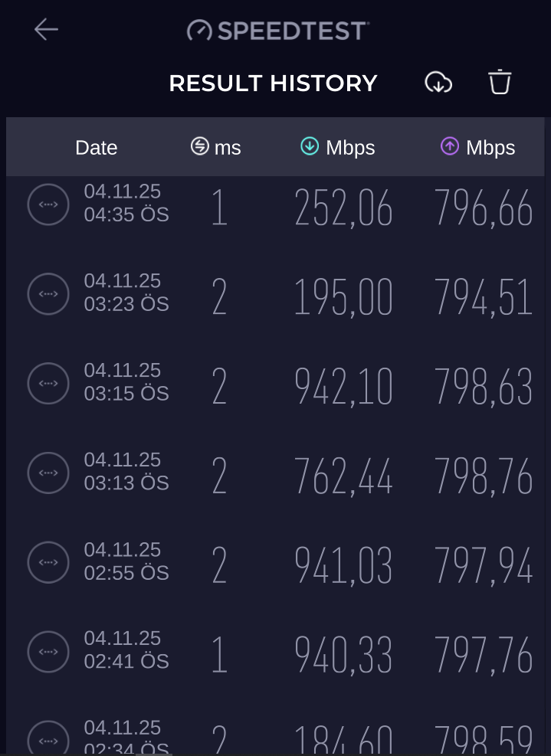Open connection icon for 03:13 ÖS result

pyautogui.click(x=48, y=473)
